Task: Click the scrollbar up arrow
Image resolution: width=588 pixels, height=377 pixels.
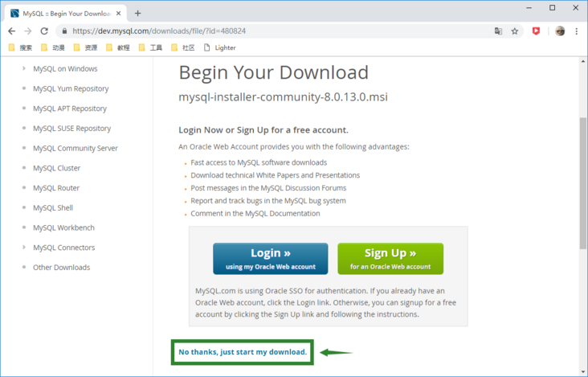Action: (582, 61)
